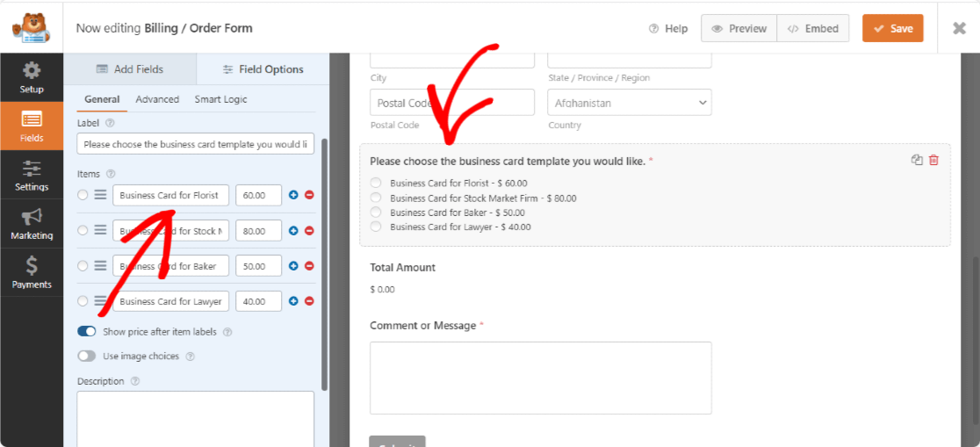This screenshot has height=447, width=980.
Task: Click the Items help tooltip icon
Action: (111, 174)
